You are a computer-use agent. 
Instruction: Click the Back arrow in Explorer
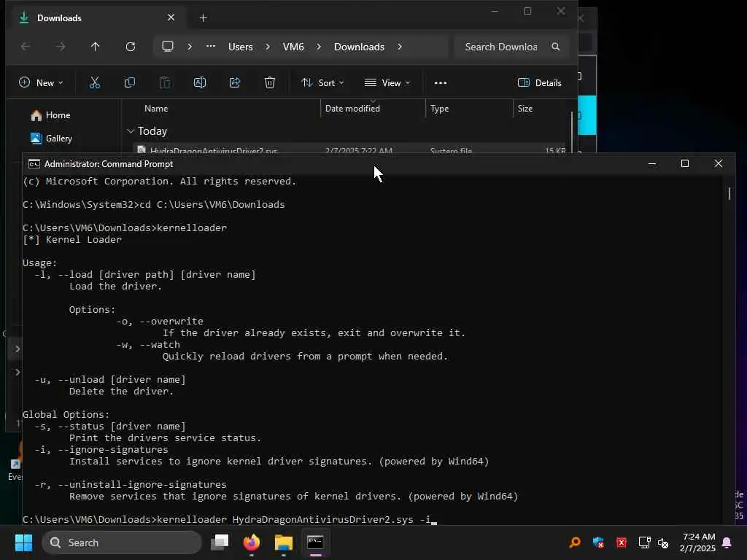[x=26, y=47]
